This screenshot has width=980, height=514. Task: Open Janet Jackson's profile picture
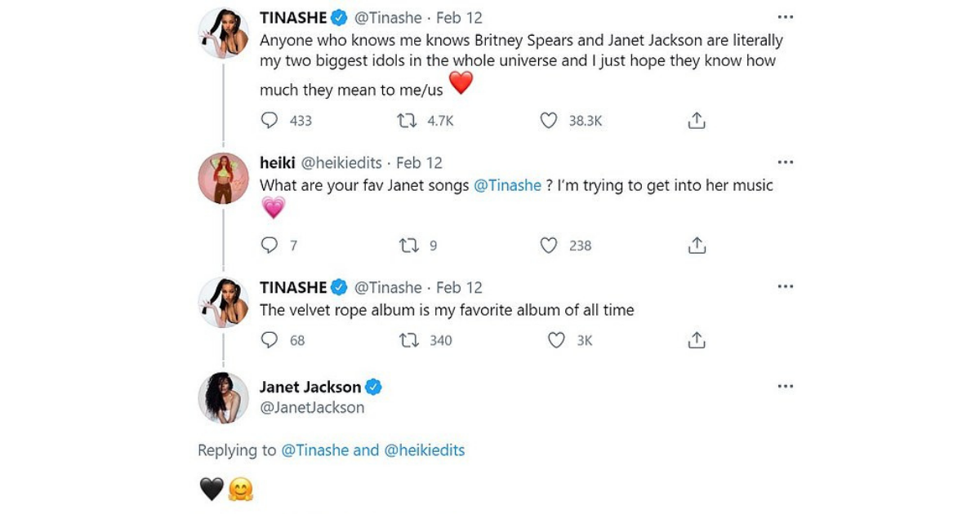[x=223, y=397]
